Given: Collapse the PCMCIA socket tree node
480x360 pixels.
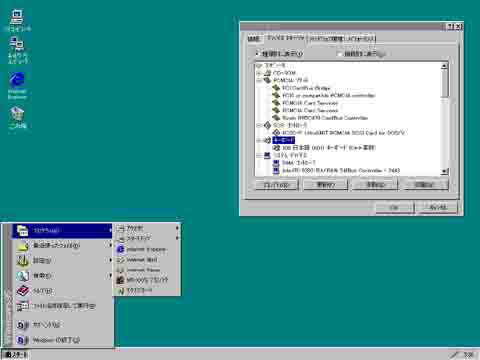Looking at the screenshot, I should pos(259,80).
